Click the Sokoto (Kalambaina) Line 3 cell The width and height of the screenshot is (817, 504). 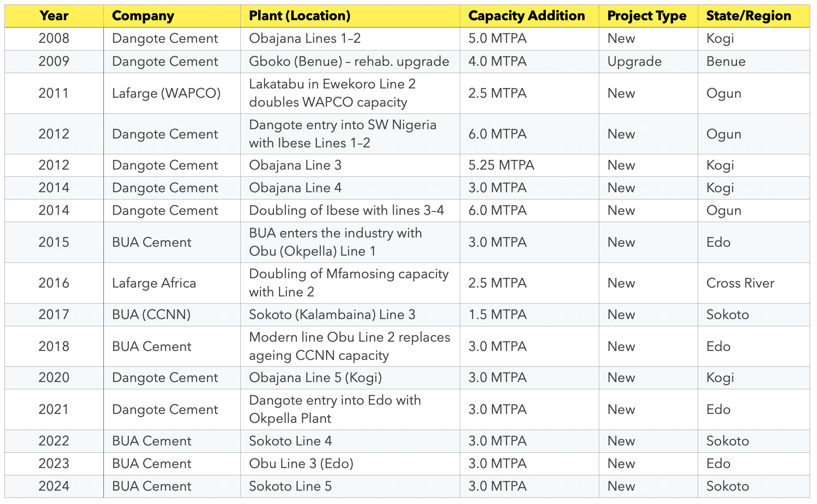(332, 315)
